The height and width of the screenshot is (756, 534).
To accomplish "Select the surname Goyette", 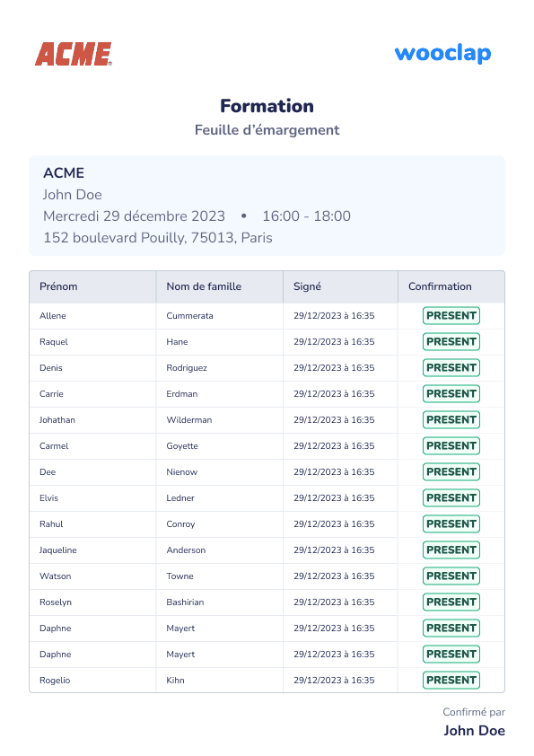I will pos(182,446).
